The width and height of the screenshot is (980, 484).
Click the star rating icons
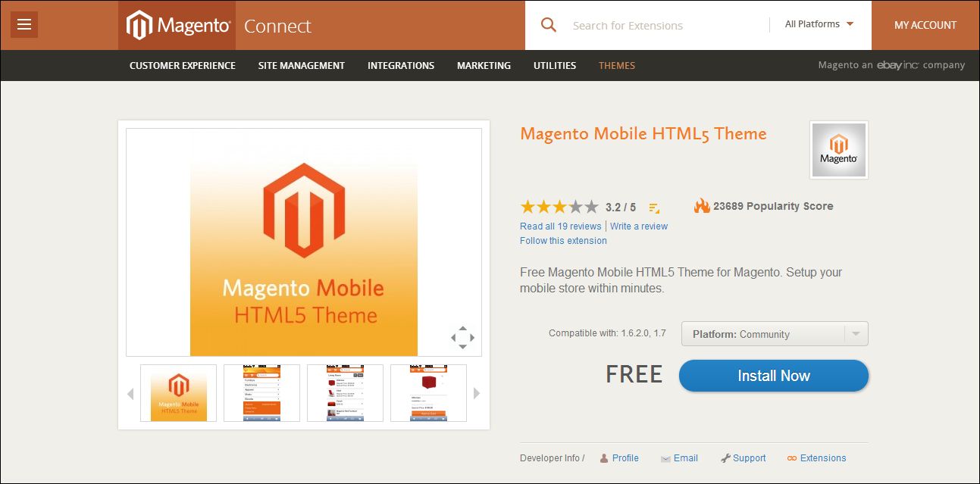tap(559, 206)
